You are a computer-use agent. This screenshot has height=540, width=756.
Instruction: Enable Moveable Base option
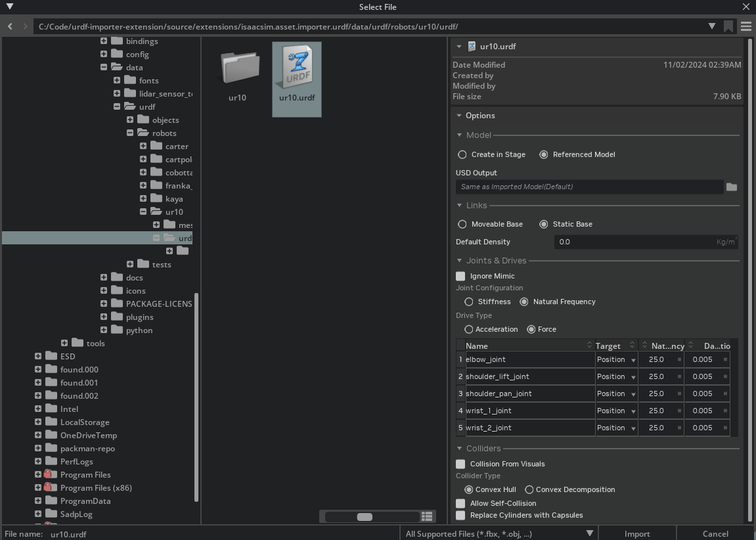click(462, 224)
